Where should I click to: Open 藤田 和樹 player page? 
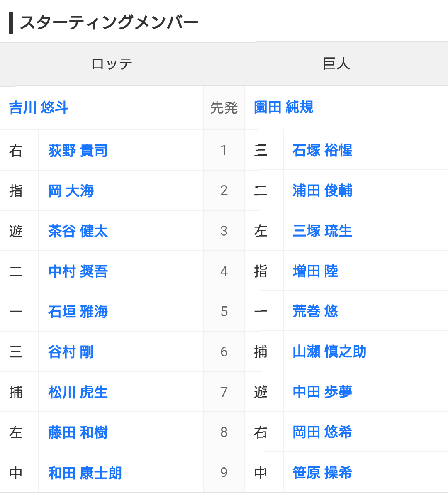coord(78,432)
